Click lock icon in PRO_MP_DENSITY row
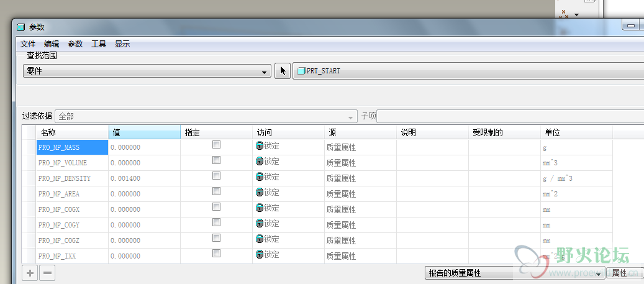This screenshot has height=284, width=644. [260, 176]
